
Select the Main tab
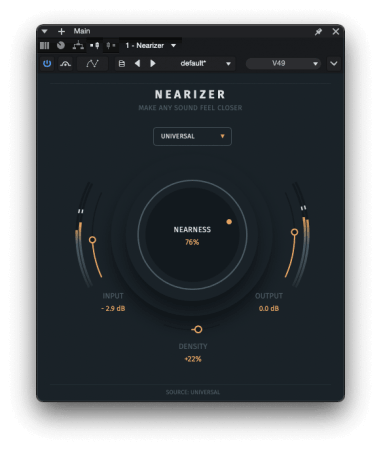(82, 31)
